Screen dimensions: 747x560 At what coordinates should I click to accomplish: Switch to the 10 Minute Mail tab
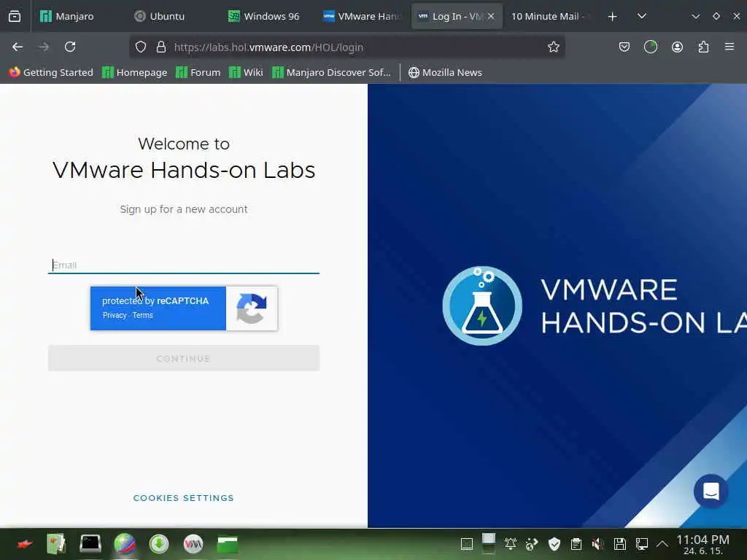[548, 16]
